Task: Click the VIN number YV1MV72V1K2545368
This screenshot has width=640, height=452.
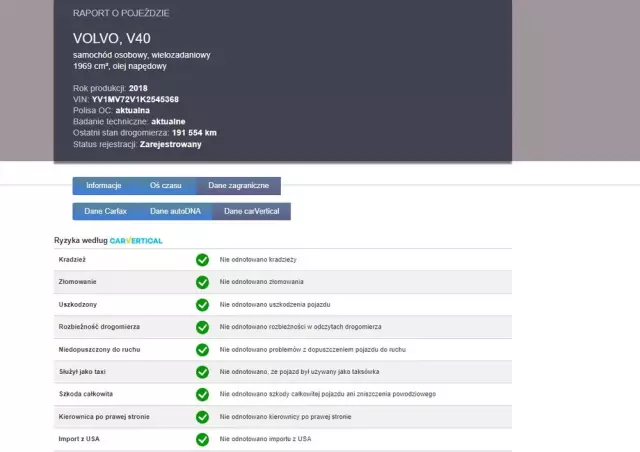Action: click(135, 100)
